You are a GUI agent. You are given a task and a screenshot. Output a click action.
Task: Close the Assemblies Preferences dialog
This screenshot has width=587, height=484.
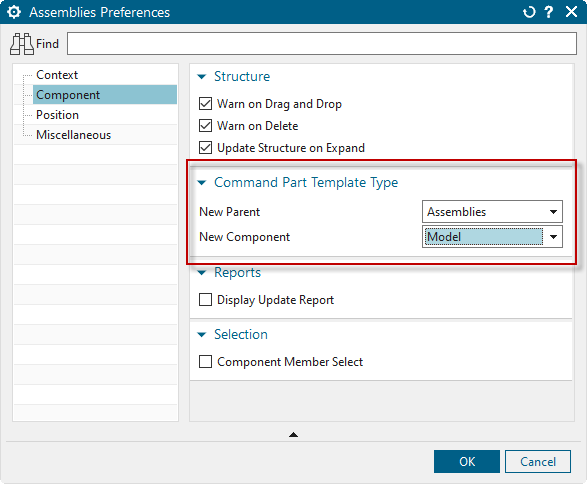pos(571,12)
